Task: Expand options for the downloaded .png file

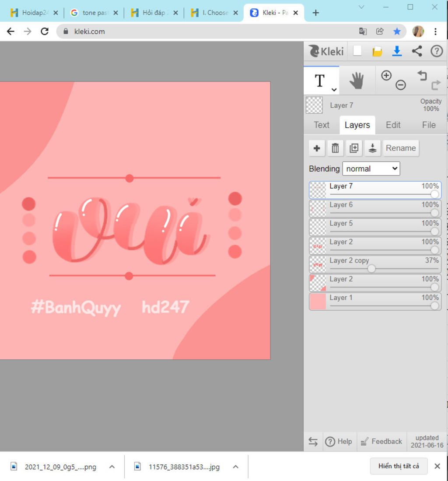Action: pyautogui.click(x=112, y=467)
